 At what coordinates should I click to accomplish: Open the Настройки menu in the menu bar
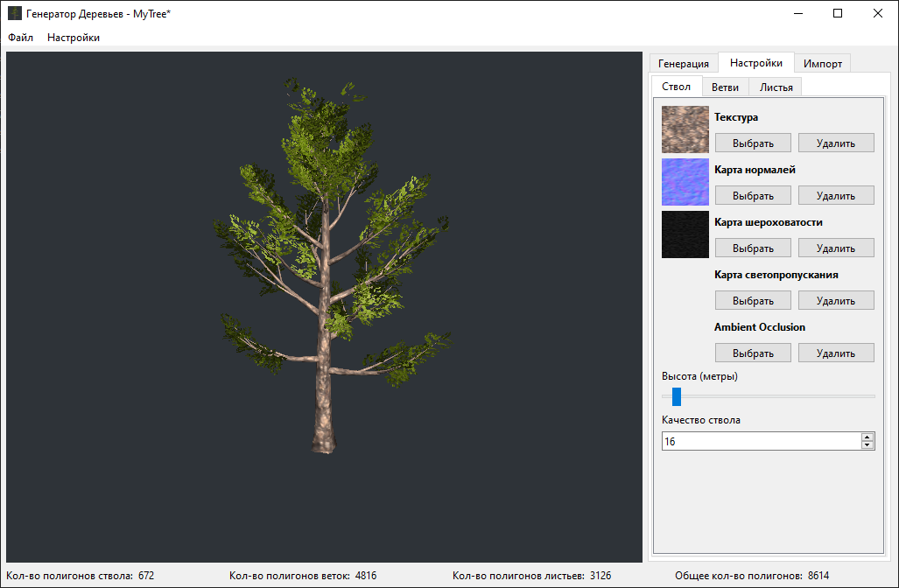pos(74,38)
